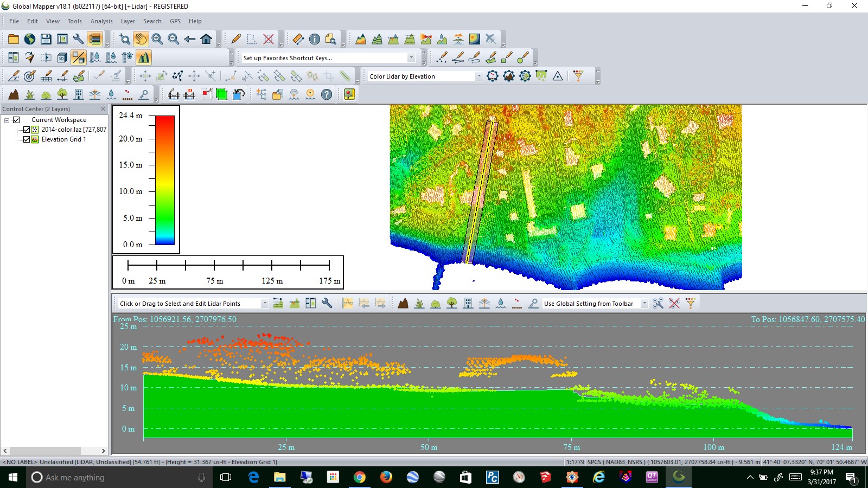868x488 pixels.
Task: Click the Zoom Out magnifier
Action: [174, 39]
